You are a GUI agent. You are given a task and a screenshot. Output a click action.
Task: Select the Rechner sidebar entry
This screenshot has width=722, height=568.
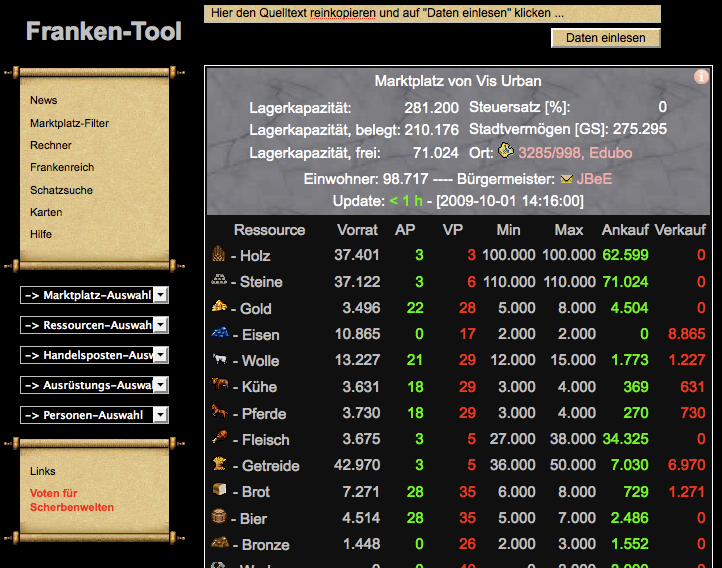click(x=51, y=145)
